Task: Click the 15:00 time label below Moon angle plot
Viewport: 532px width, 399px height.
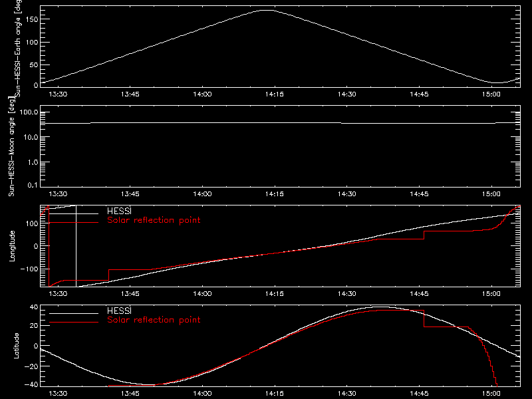Action: (x=491, y=194)
